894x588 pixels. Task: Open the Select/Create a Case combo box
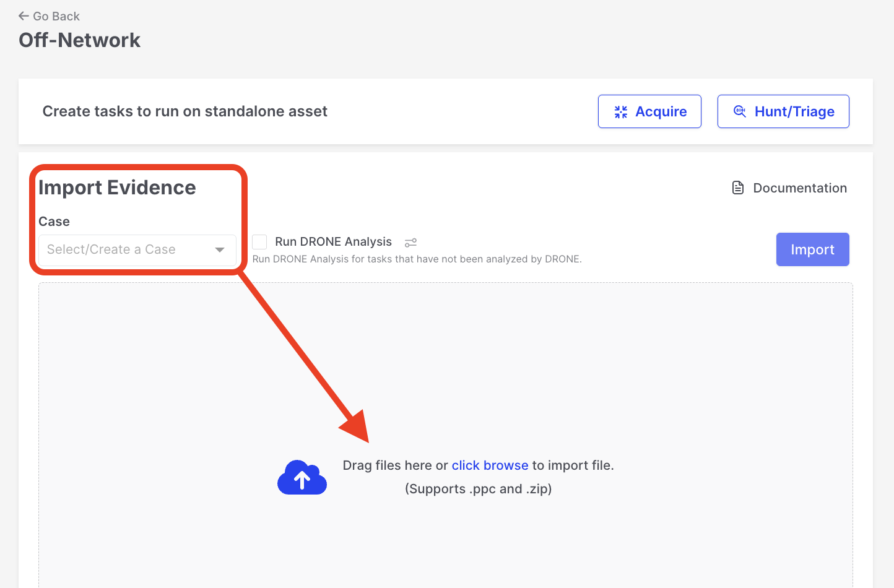point(124,250)
